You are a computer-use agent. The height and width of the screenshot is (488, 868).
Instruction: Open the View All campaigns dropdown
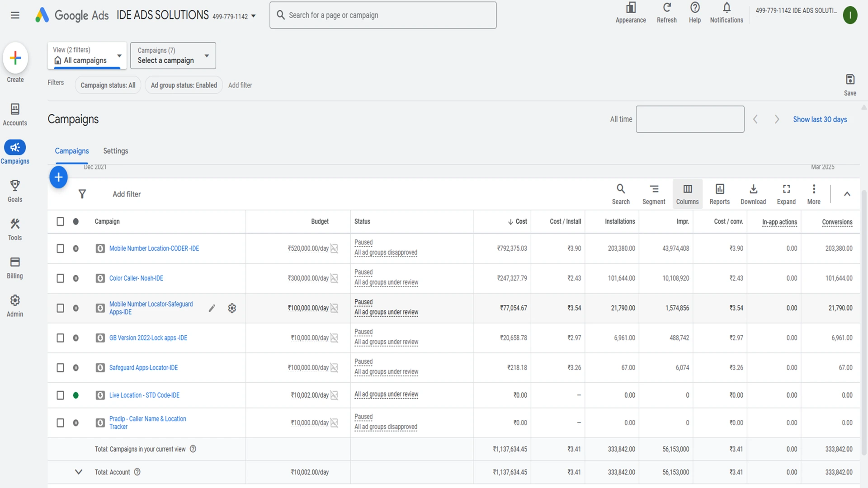click(x=87, y=56)
